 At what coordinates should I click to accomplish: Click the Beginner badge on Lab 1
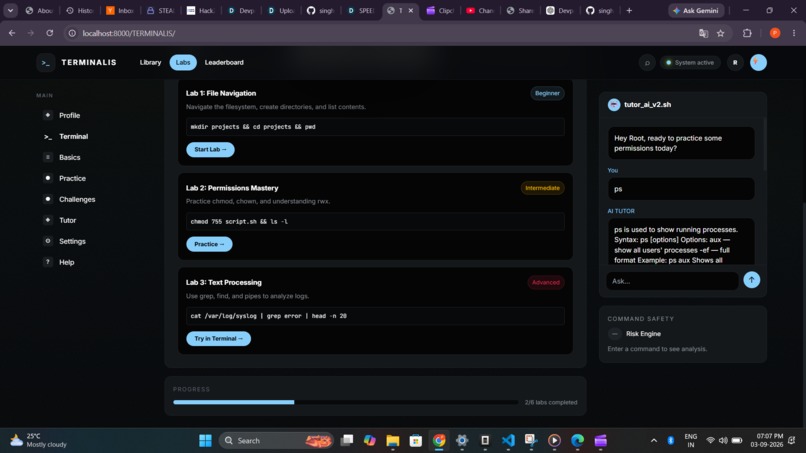pos(547,94)
